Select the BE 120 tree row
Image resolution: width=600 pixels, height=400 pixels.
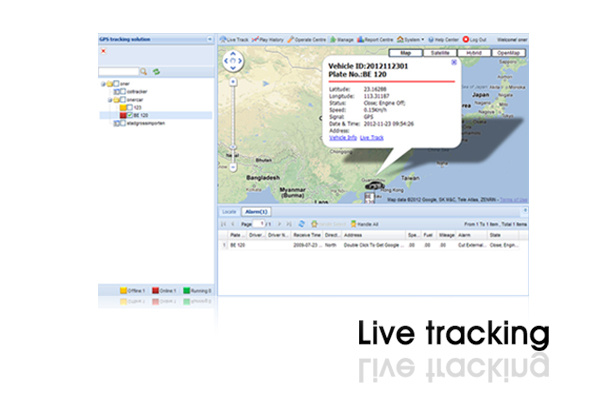(156, 115)
